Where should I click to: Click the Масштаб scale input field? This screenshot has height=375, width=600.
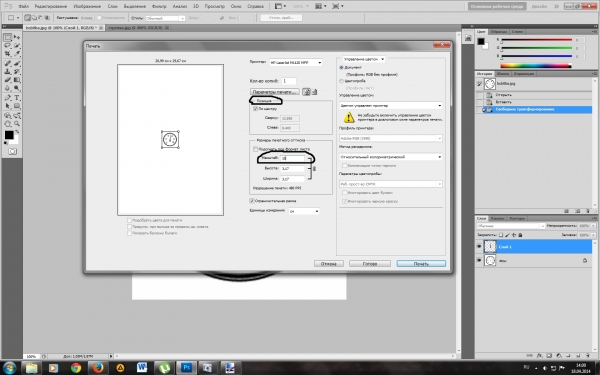(x=293, y=158)
